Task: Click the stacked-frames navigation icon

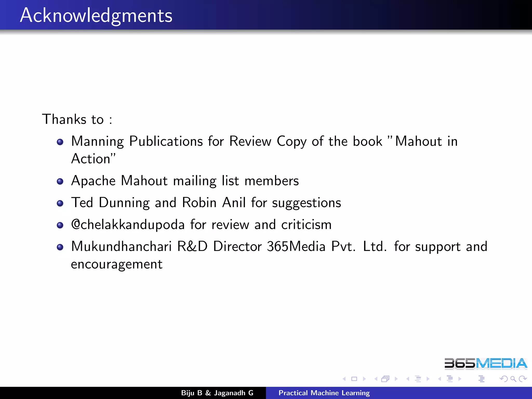Action: 385,379
